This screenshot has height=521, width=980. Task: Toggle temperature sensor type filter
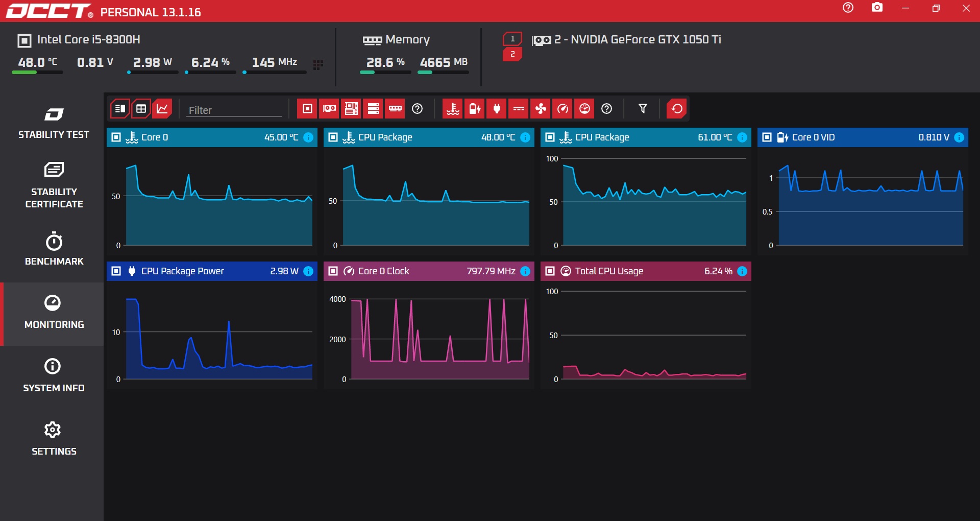(453, 109)
